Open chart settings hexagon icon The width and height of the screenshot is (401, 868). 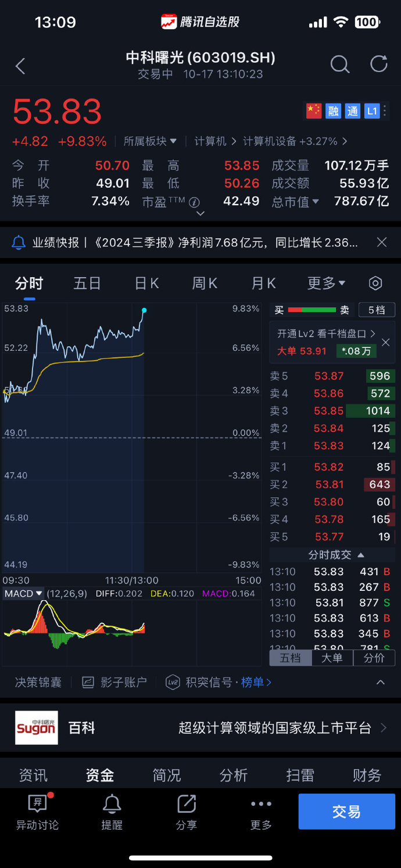click(375, 284)
